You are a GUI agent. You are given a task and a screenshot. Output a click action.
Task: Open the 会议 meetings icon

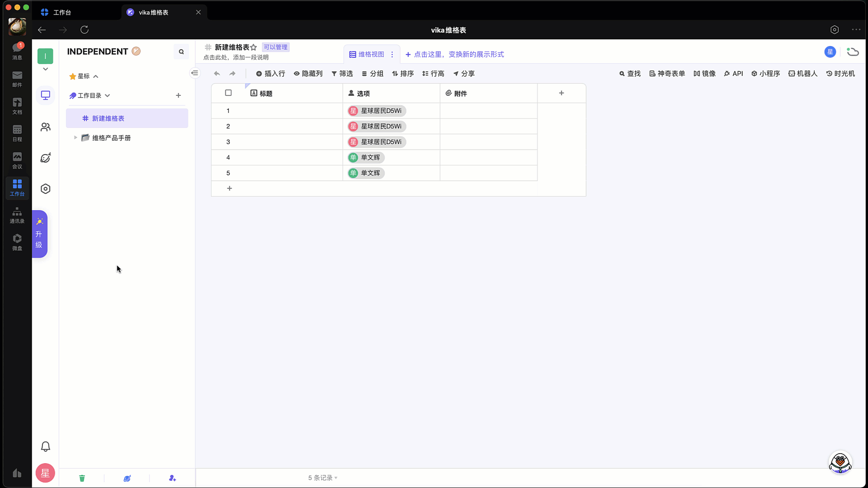coord(17,160)
